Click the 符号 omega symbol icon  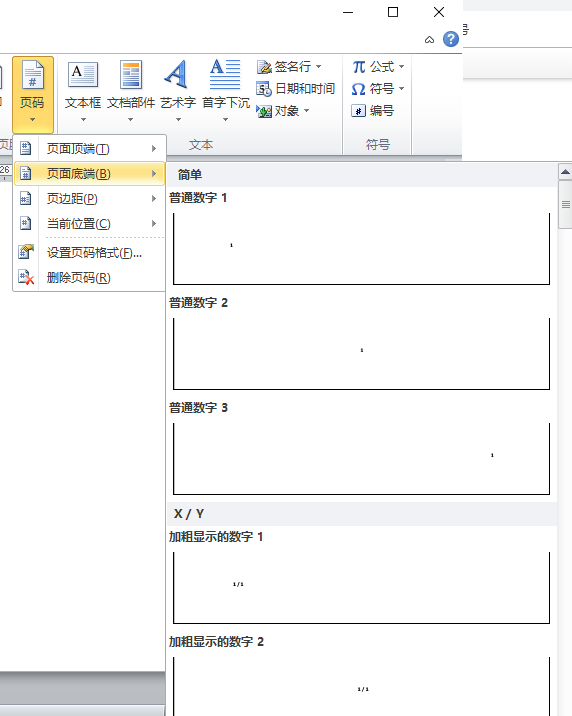359,89
